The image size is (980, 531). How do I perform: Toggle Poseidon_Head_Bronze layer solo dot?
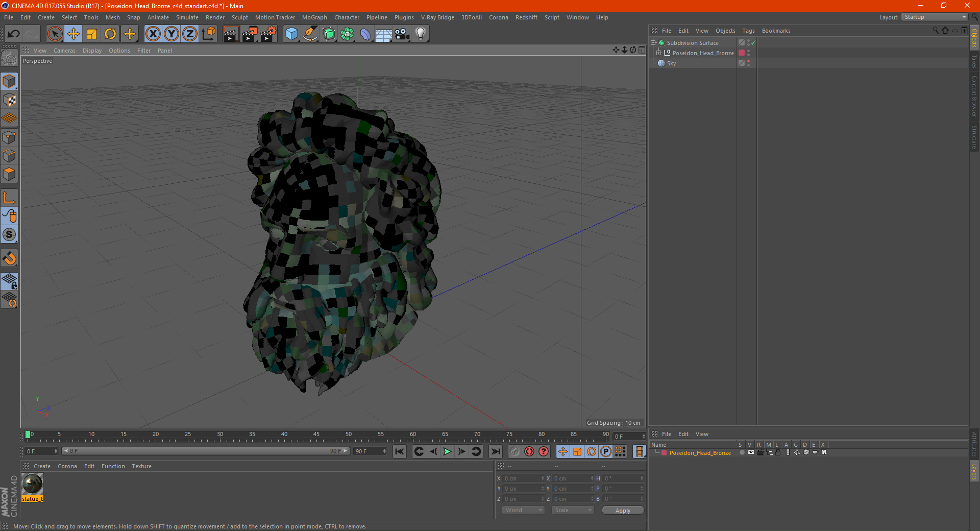pos(742,453)
